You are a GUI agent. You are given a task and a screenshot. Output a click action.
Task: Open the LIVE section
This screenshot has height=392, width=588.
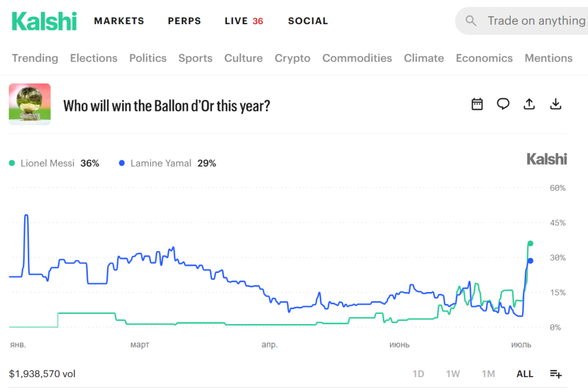tap(243, 21)
